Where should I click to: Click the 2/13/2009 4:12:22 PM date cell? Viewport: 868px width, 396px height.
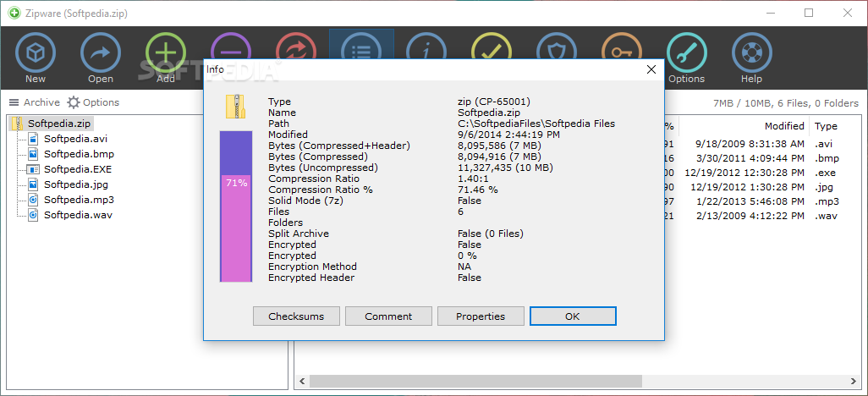750,216
